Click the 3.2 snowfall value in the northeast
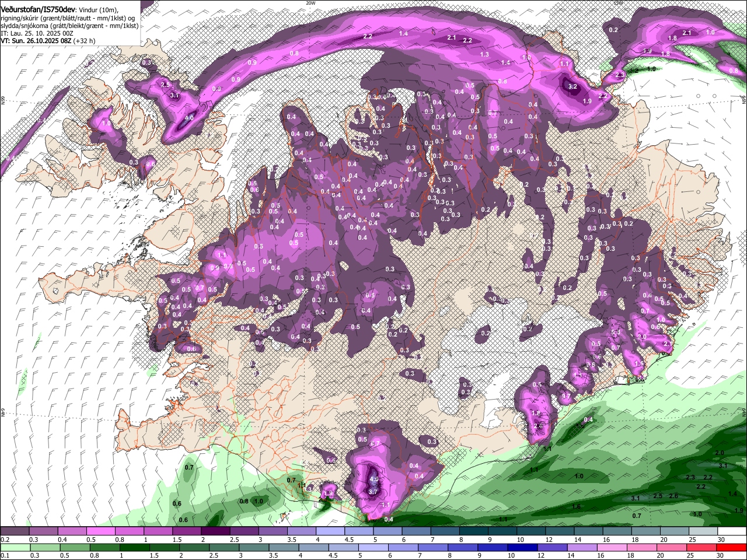Image resolution: width=747 pixels, height=560 pixels. point(573,87)
